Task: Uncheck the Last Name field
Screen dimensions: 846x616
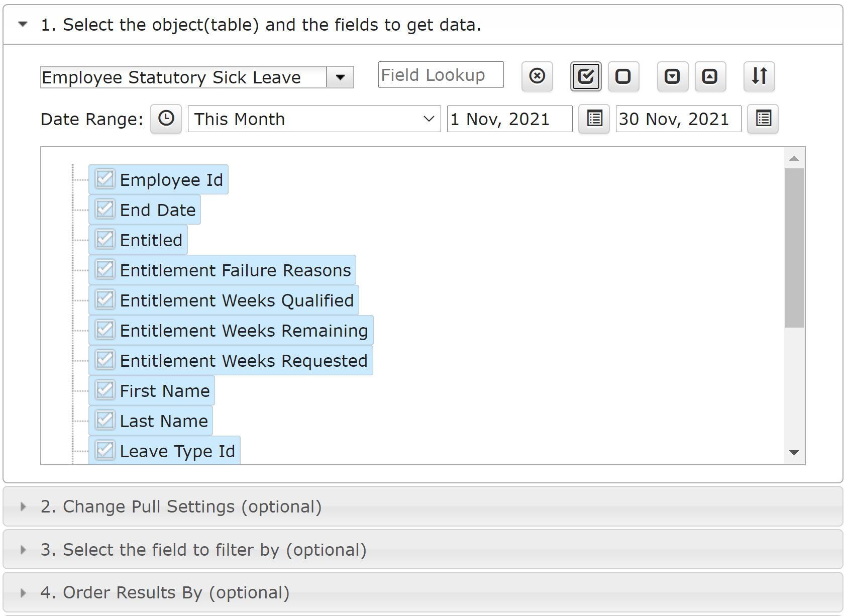Action: pos(105,420)
